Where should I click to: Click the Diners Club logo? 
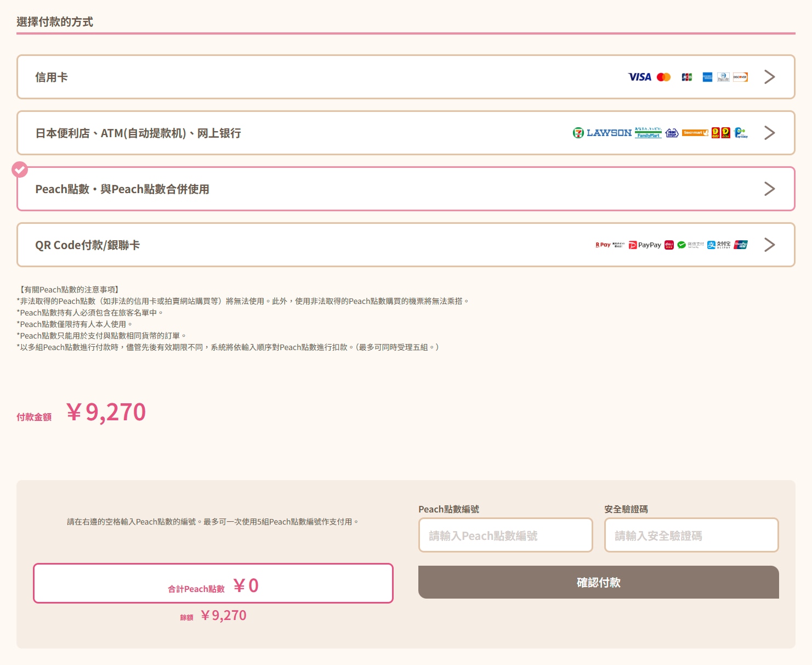tap(723, 77)
